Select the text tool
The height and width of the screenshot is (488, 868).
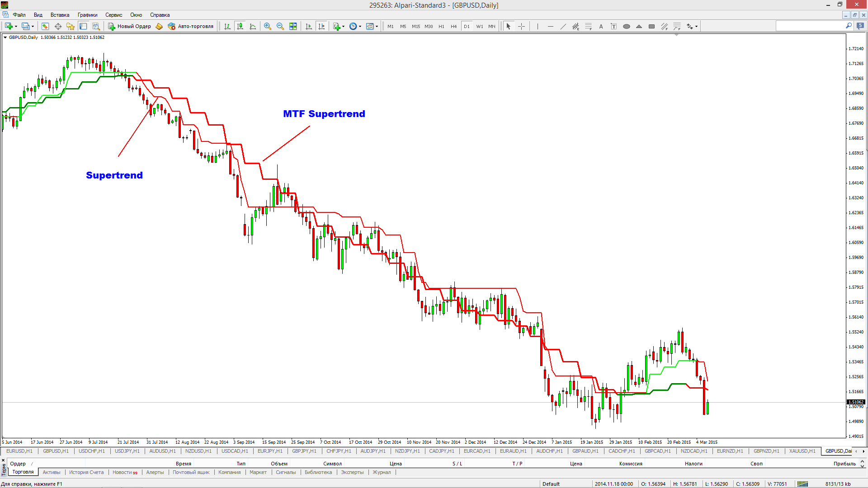(x=601, y=26)
